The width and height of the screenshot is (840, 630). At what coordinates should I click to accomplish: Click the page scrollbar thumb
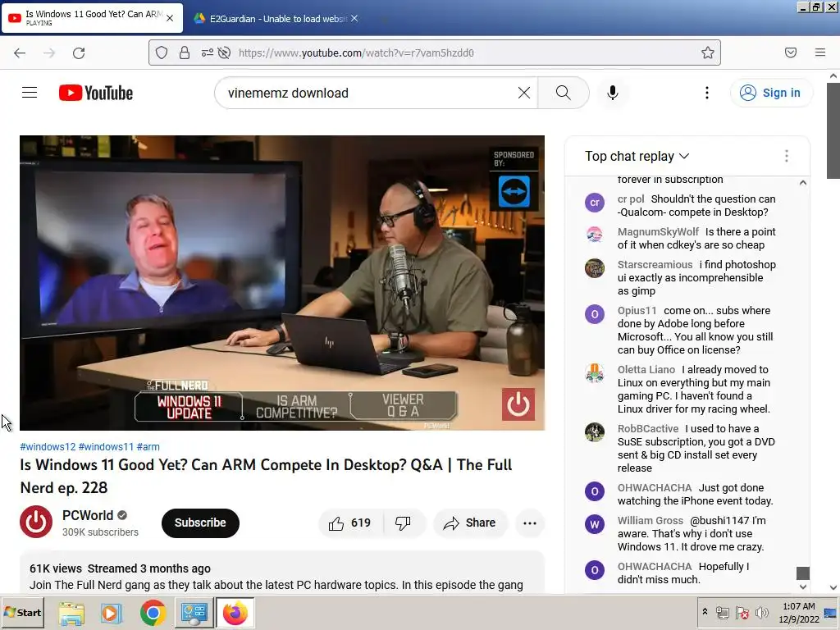point(833,130)
